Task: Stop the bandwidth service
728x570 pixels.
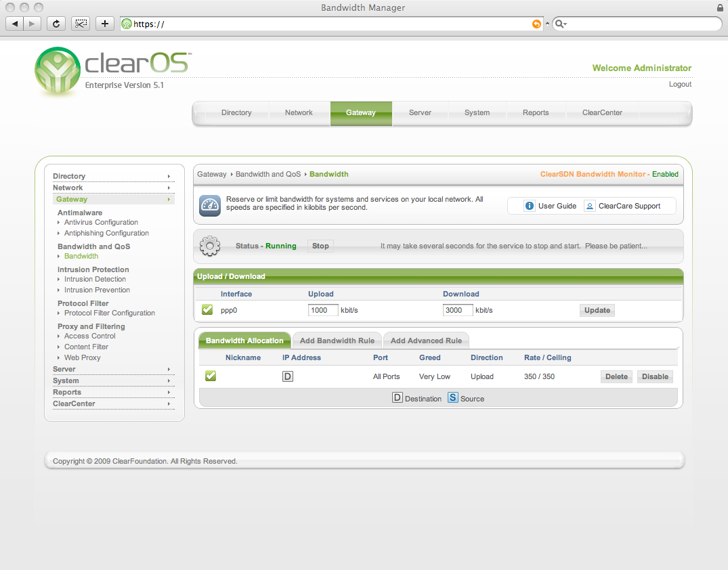Action: [x=320, y=246]
